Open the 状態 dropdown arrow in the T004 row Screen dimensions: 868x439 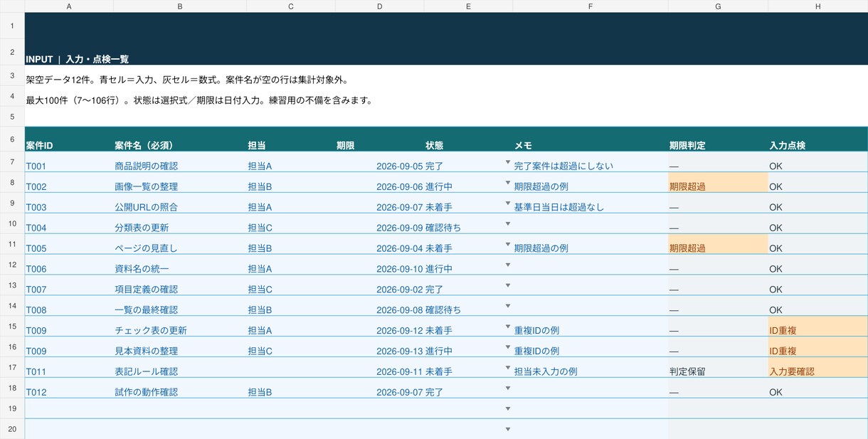(x=508, y=224)
